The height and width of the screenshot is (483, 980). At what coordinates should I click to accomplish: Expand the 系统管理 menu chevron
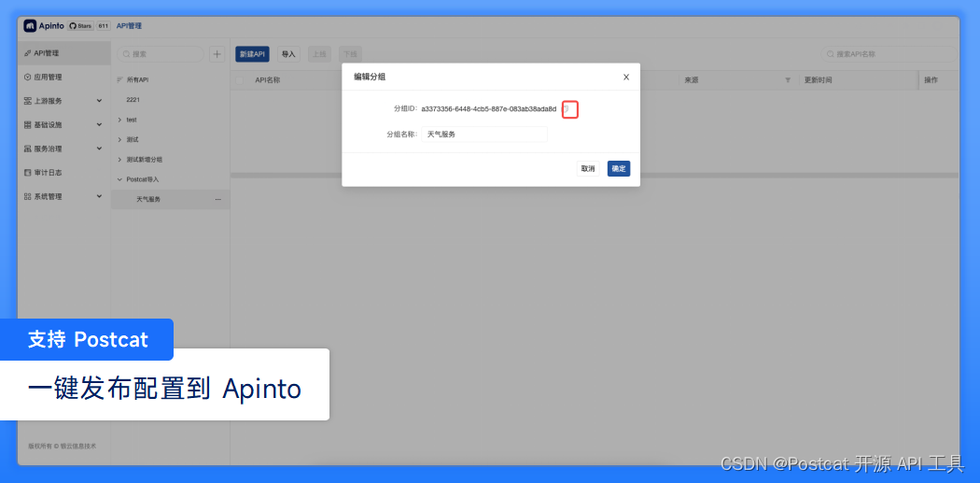99,196
